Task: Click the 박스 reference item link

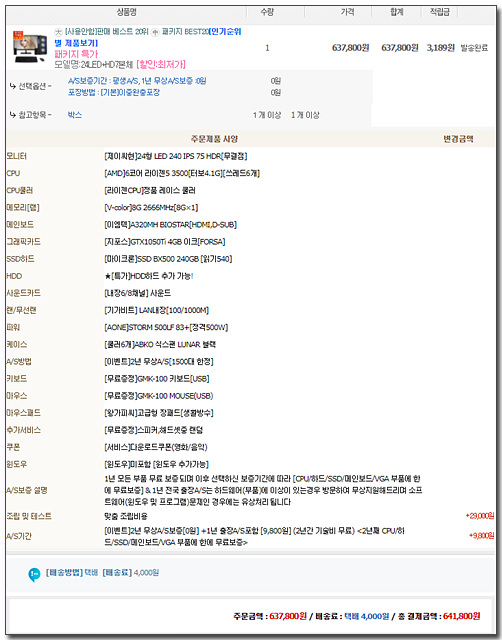Action: pos(75,115)
